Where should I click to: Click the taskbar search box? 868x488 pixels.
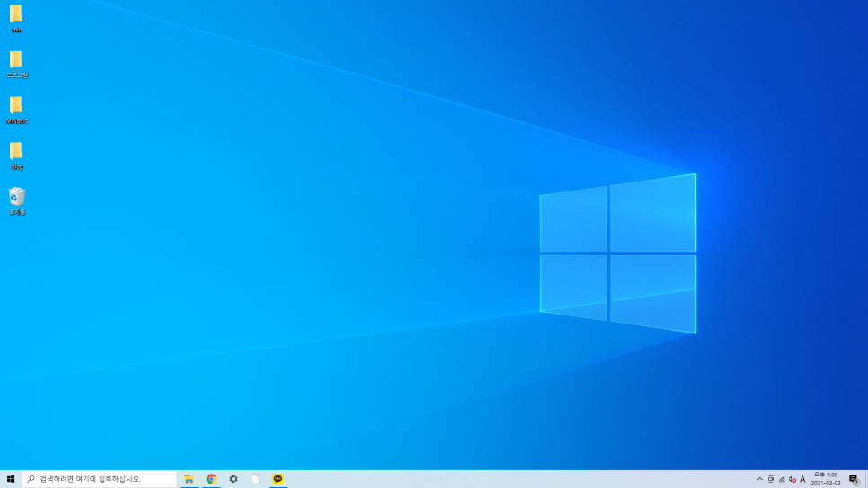tap(100, 479)
